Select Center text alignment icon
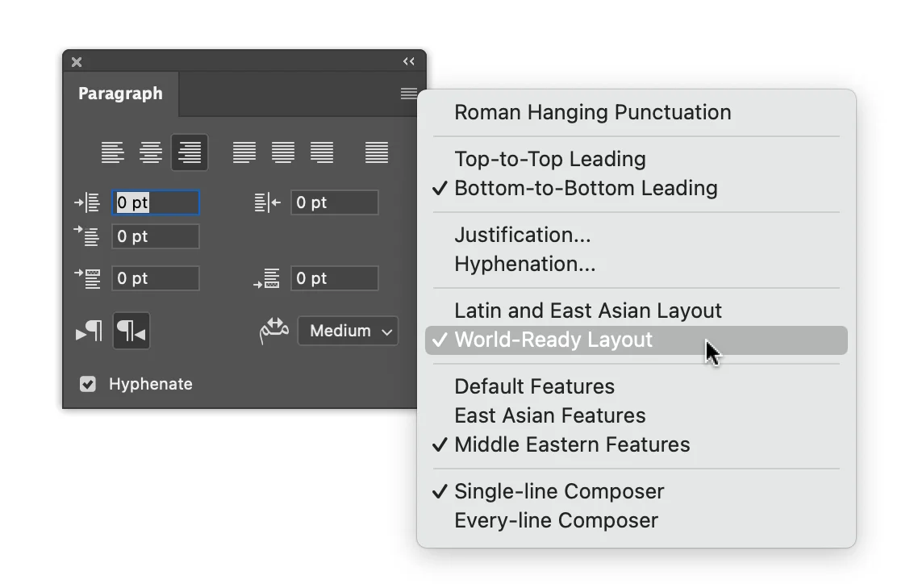This screenshot has height=588, width=914. [151, 152]
